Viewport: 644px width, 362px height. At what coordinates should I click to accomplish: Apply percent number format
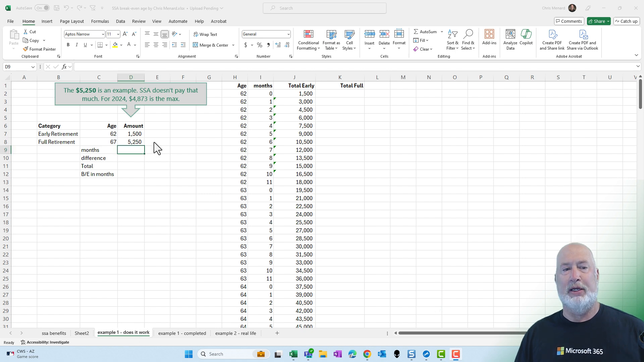pos(259,45)
